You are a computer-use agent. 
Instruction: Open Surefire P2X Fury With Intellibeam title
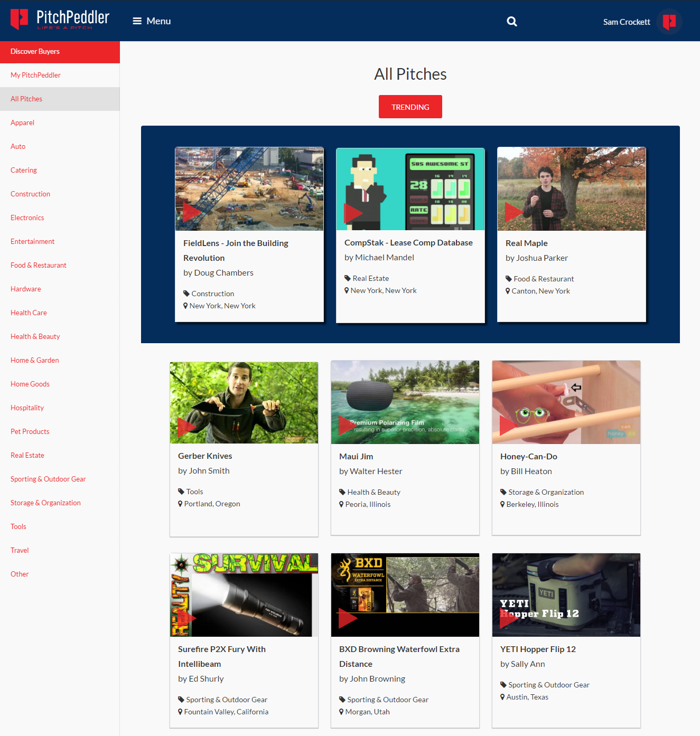[x=222, y=657]
